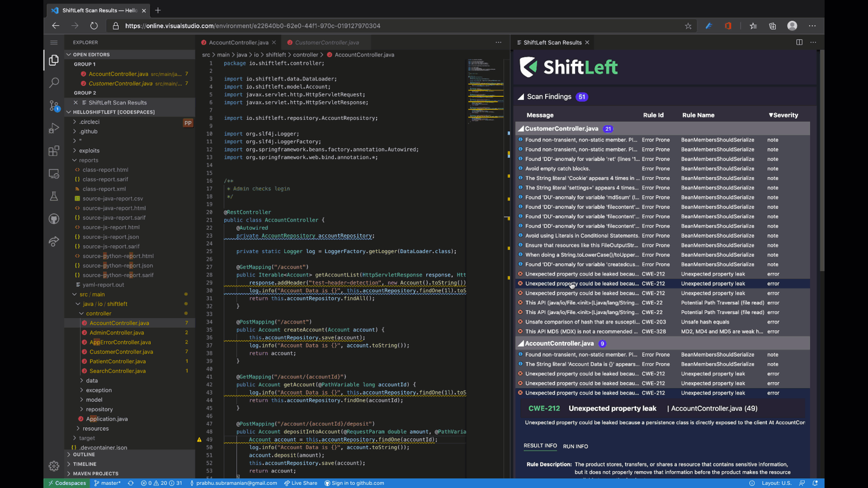Open the Run and Debug view

pos(54,128)
